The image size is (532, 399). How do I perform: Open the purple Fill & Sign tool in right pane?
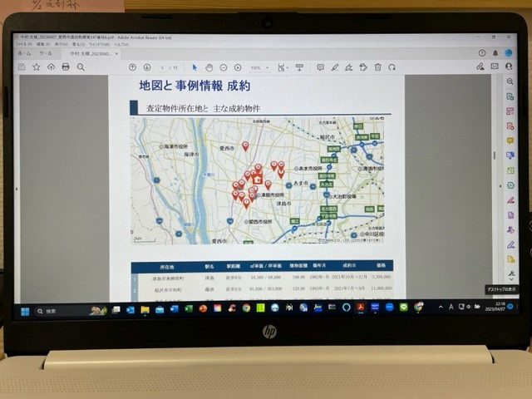(511, 244)
